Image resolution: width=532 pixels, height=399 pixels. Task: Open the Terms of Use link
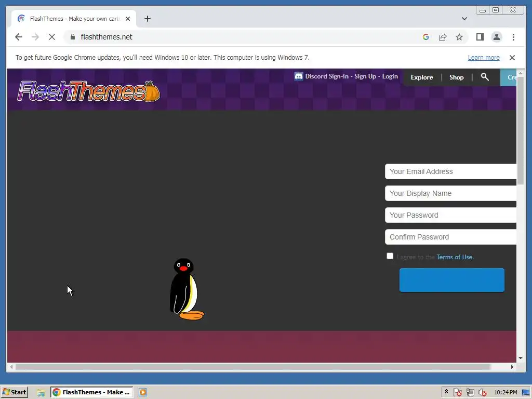click(454, 257)
